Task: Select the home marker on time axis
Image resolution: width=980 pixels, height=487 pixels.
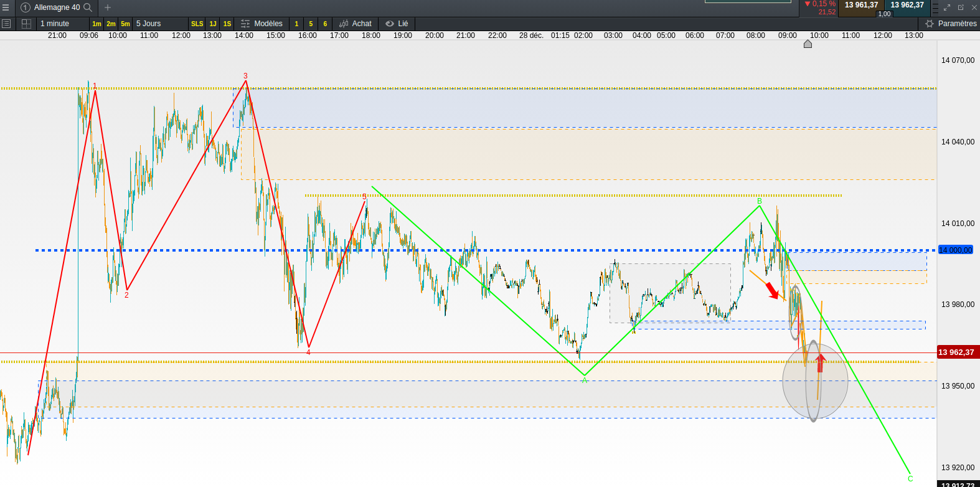Action: [808, 44]
